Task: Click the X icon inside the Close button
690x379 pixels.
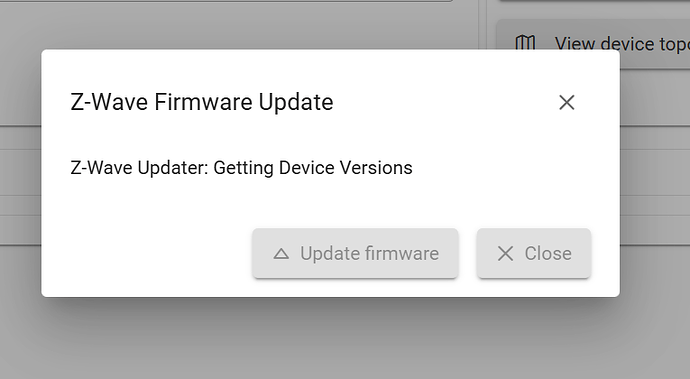Action: pyautogui.click(x=505, y=254)
